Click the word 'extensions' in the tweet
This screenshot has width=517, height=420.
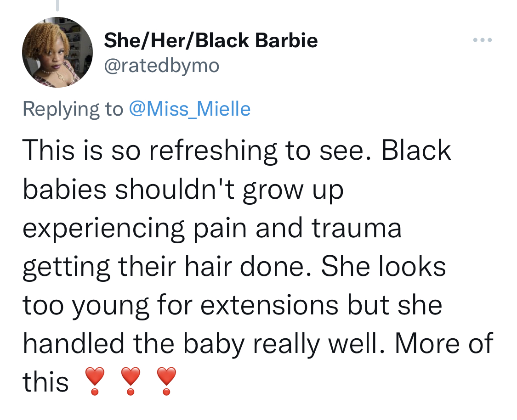(x=269, y=305)
